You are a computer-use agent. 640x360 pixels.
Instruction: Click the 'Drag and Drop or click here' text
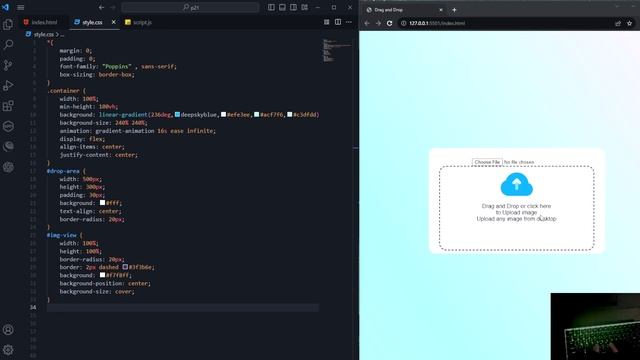pyautogui.click(x=516, y=206)
